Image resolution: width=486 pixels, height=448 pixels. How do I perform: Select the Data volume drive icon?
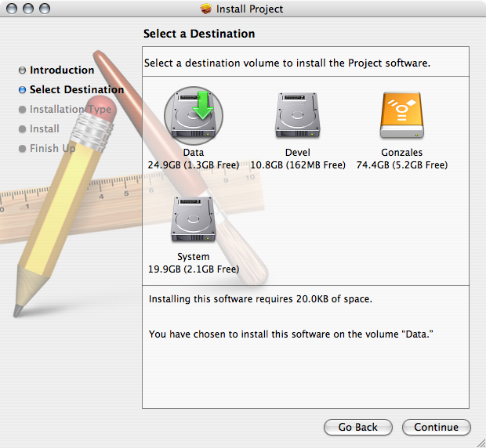point(193,116)
